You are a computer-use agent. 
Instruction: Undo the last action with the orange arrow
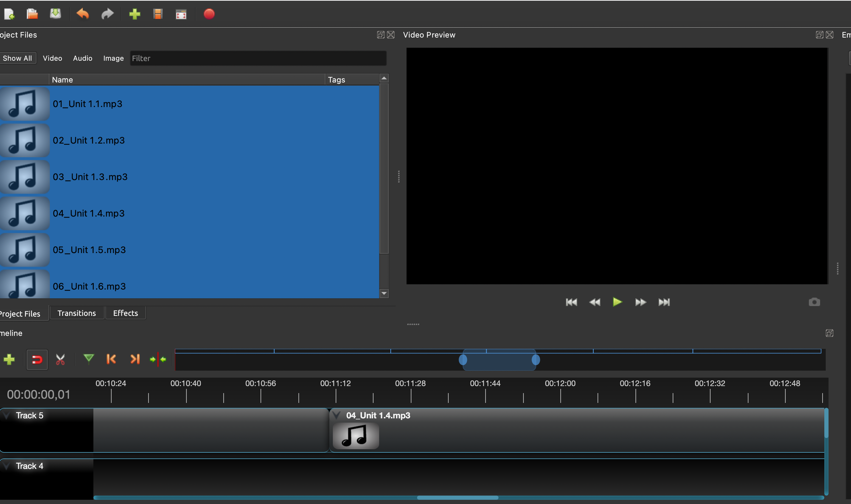83,14
